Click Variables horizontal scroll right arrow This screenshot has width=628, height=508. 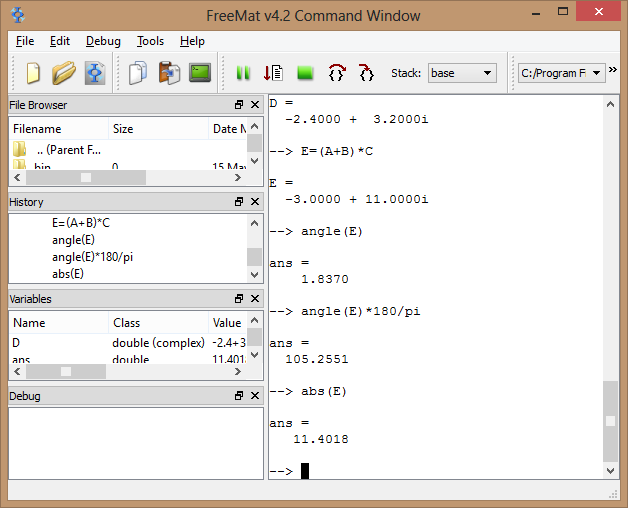(x=238, y=371)
